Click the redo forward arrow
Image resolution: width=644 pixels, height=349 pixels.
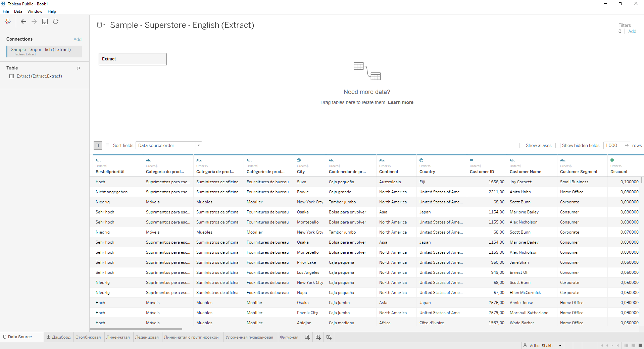tap(34, 21)
